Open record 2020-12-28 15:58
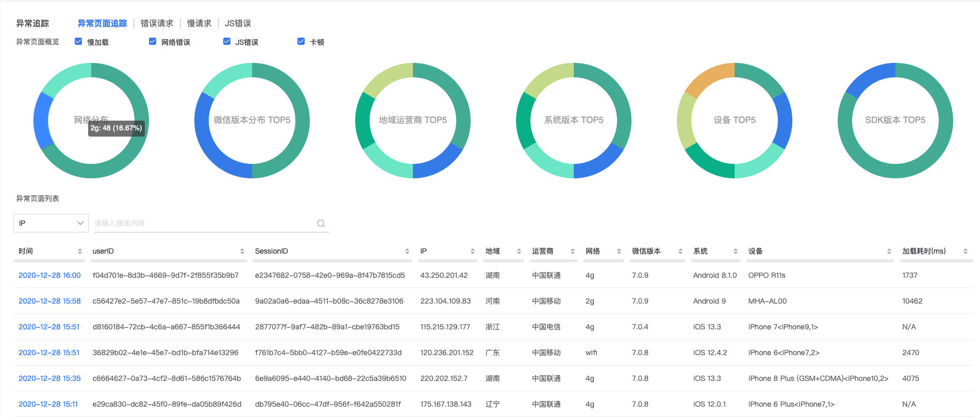The width and height of the screenshot is (980, 417). [x=49, y=301]
